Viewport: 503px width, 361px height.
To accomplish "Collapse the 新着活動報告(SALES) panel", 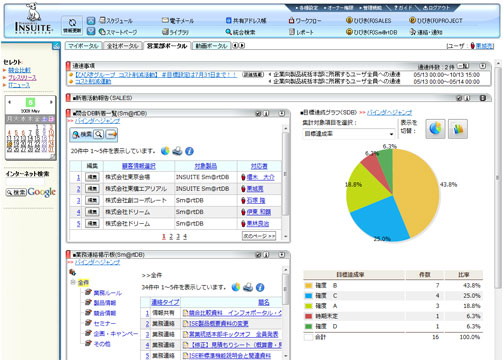I will tap(482, 98).
